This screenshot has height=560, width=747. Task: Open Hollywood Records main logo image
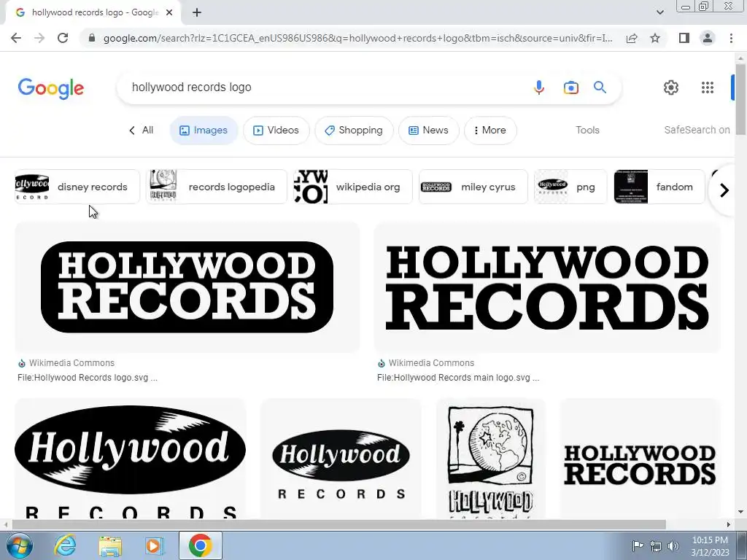pos(547,287)
